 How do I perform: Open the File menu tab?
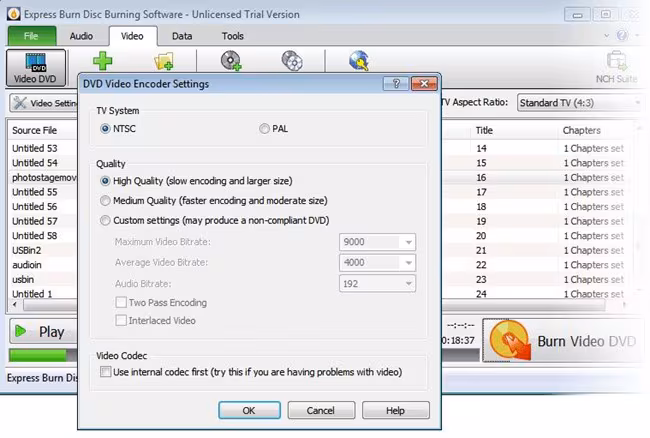32,36
